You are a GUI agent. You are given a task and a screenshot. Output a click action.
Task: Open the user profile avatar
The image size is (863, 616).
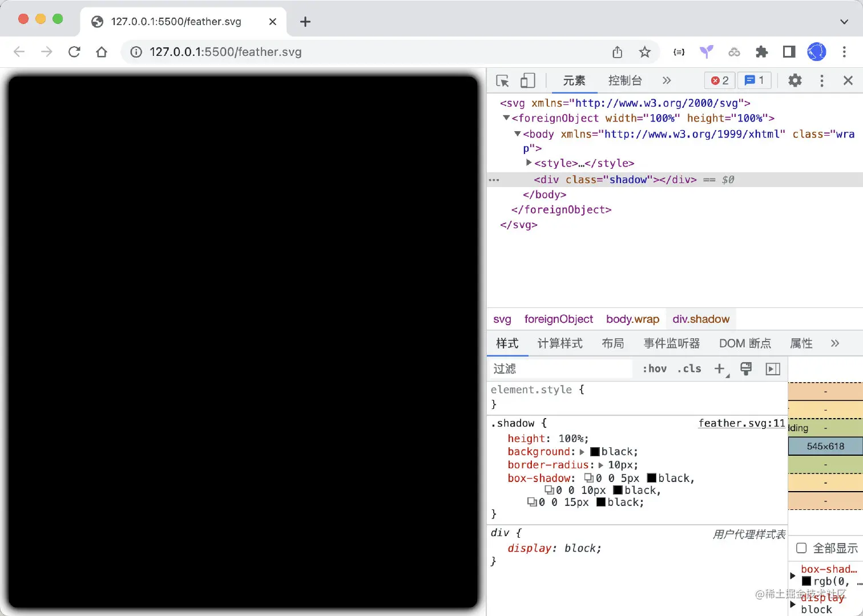click(x=816, y=52)
